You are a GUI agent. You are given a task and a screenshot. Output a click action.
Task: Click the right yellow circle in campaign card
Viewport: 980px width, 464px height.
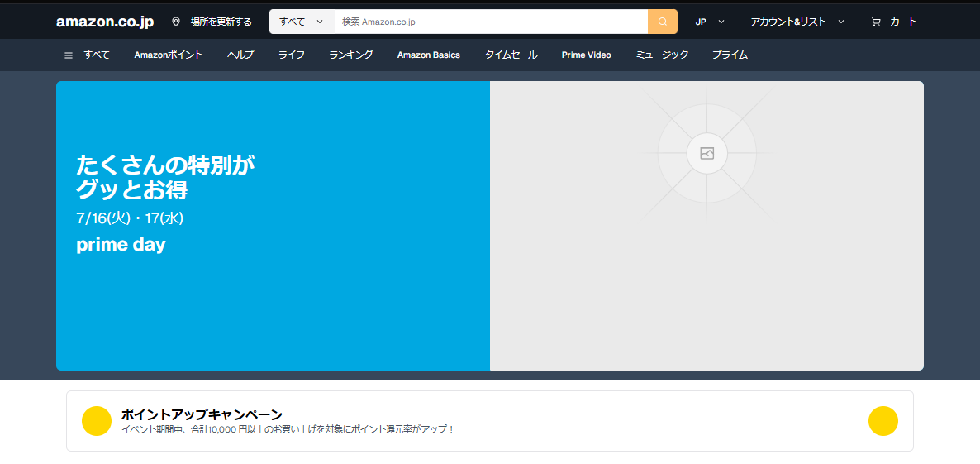click(x=883, y=421)
